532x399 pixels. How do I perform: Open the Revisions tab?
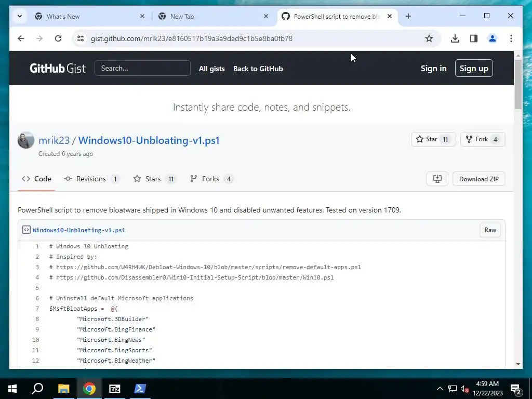point(91,179)
